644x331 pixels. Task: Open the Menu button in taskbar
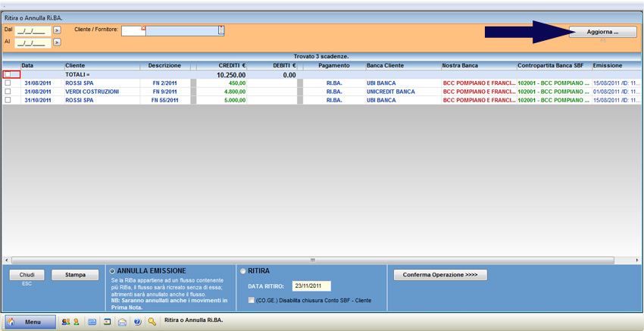30,322
